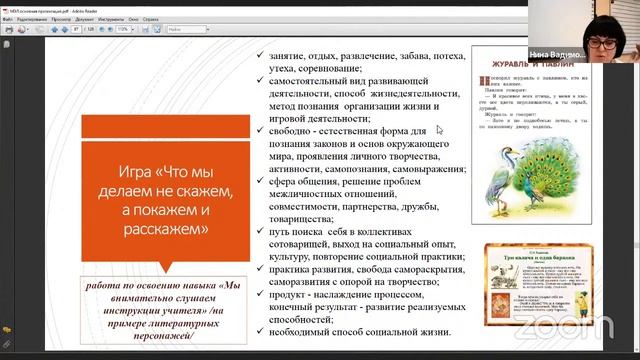The width and height of the screenshot is (640, 360).
Task: Open the Инструменты menu
Action: tap(111, 19)
